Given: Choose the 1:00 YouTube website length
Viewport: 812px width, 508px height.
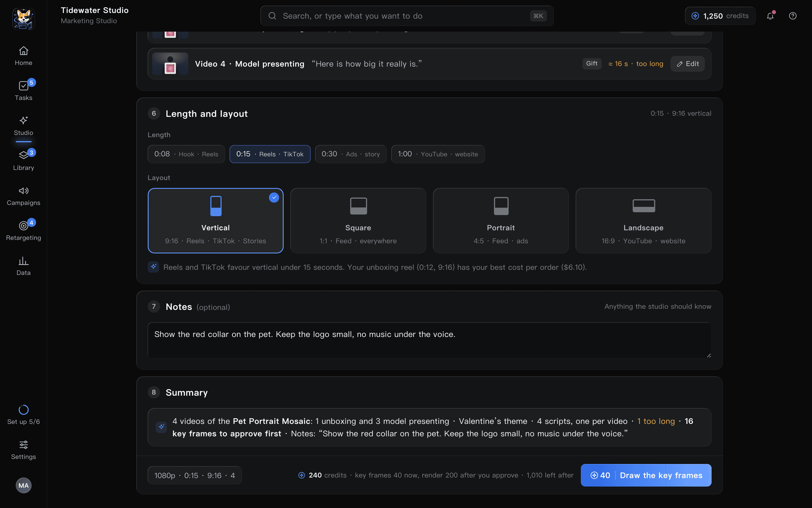Looking at the screenshot, I should (x=438, y=154).
